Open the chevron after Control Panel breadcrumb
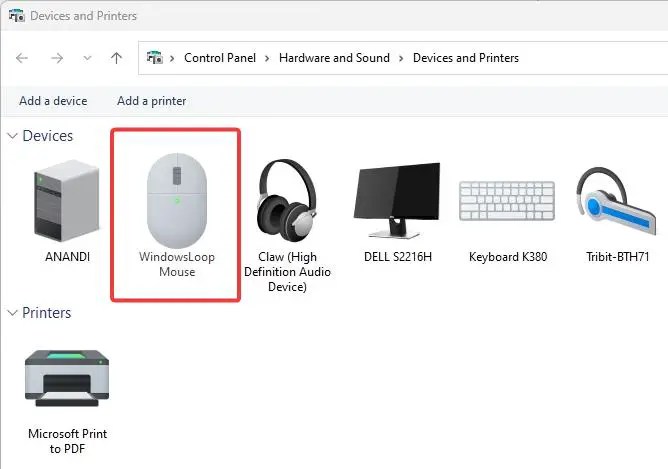 (x=267, y=58)
